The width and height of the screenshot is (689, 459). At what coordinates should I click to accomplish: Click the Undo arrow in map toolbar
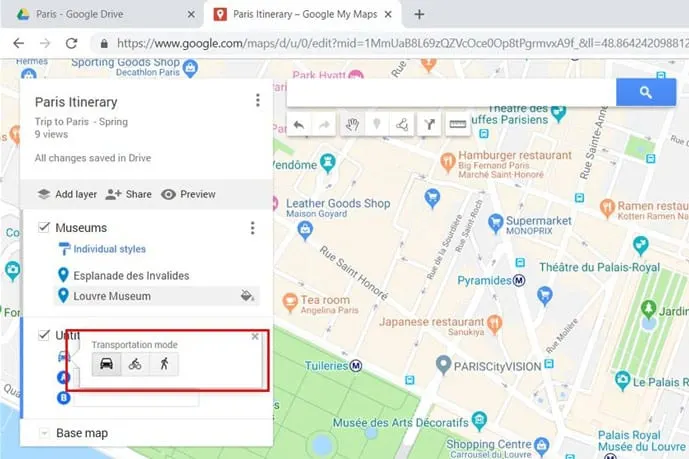tap(299, 125)
